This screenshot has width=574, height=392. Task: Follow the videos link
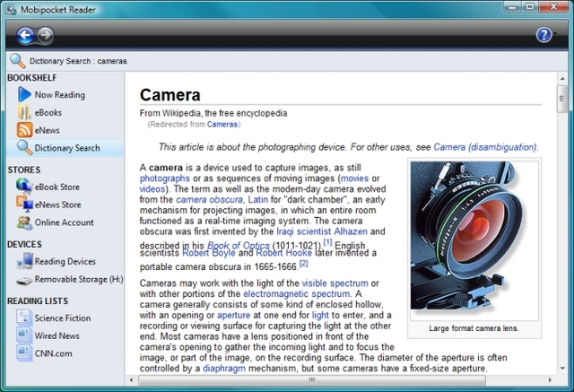point(152,189)
